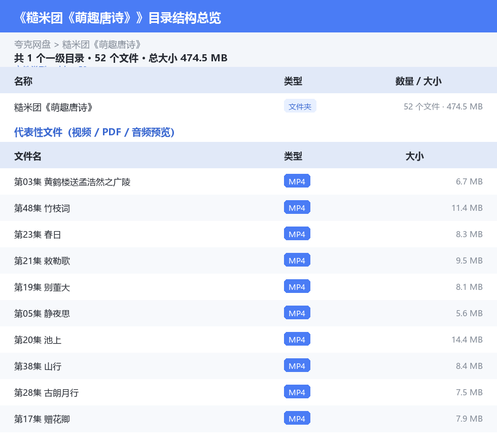Click the 数量 / 大小 column header
This screenshot has width=497, height=448.
click(x=418, y=81)
